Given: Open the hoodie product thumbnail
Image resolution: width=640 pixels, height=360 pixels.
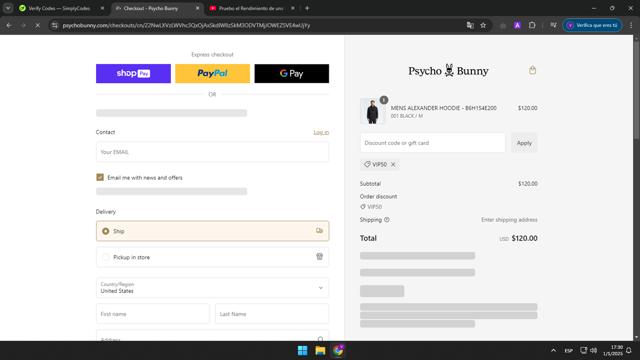Looking at the screenshot, I should point(372,111).
